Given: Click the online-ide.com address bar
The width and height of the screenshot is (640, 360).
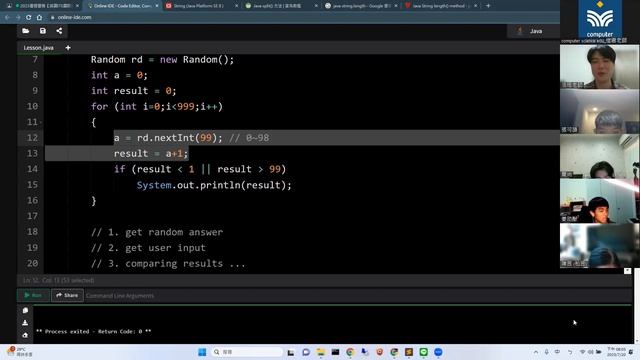Looking at the screenshot, I should (x=74, y=18).
